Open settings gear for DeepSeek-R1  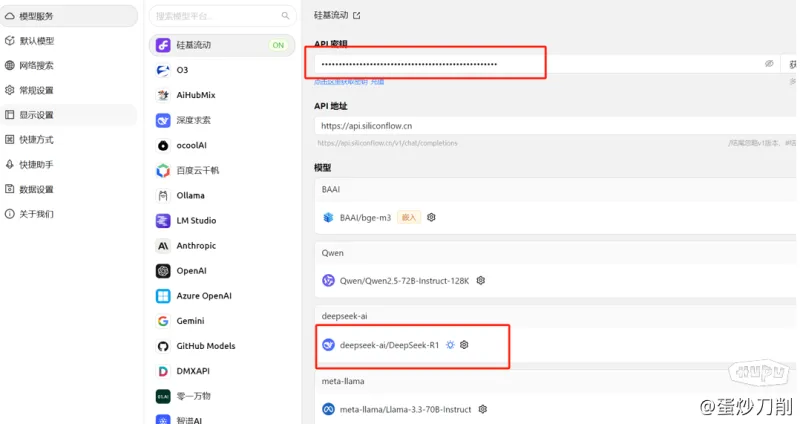click(464, 345)
